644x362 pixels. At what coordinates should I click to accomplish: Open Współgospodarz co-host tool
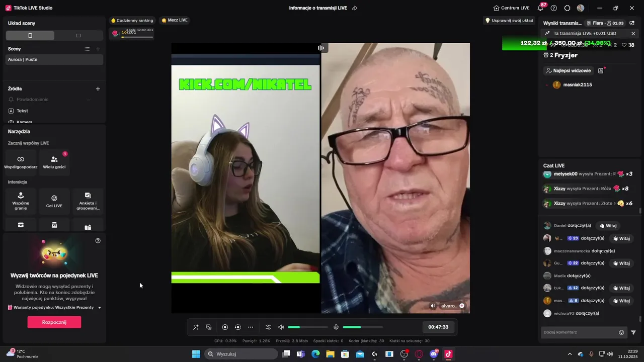pyautogui.click(x=21, y=162)
